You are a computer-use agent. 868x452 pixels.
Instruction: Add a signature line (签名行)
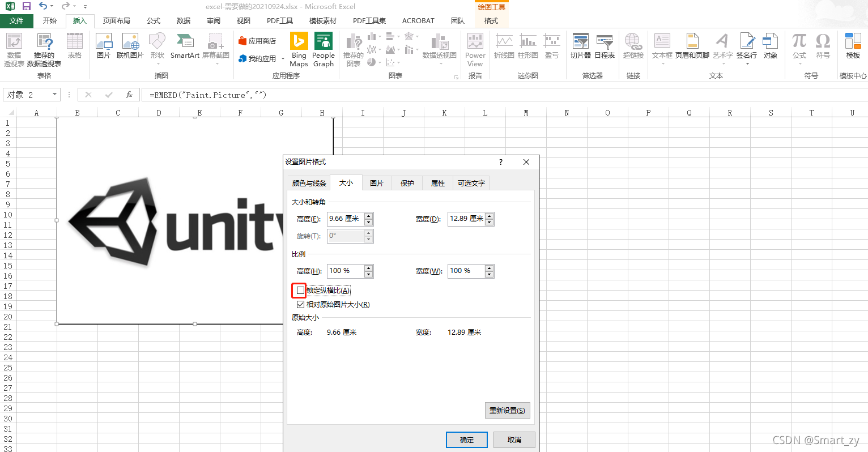click(x=747, y=48)
